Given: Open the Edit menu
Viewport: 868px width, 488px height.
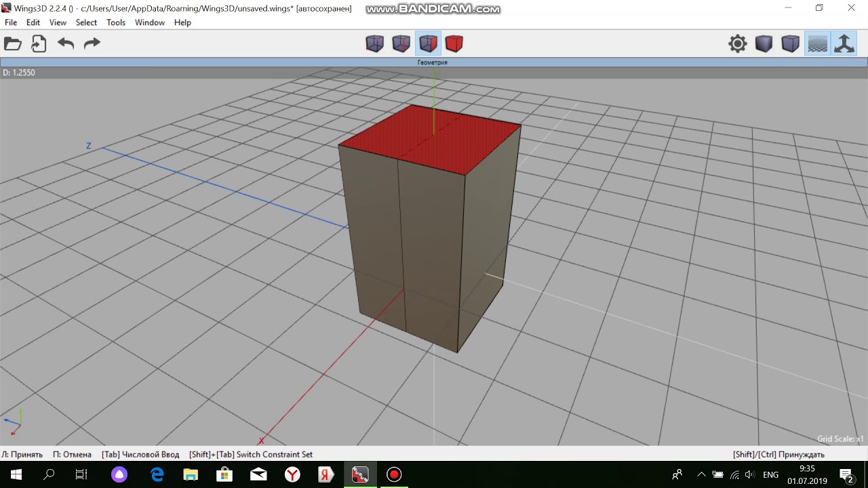Looking at the screenshot, I should coord(33,22).
